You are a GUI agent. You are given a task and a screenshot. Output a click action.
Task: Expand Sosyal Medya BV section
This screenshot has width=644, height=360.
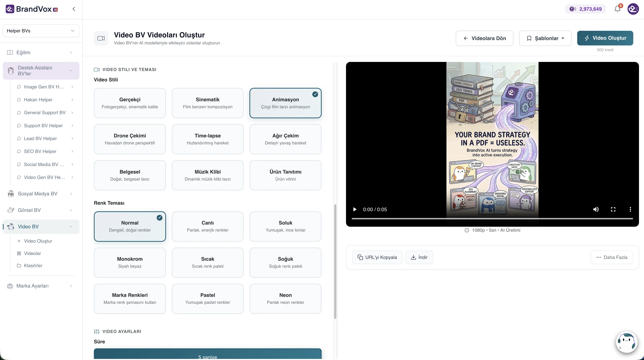pos(41,194)
